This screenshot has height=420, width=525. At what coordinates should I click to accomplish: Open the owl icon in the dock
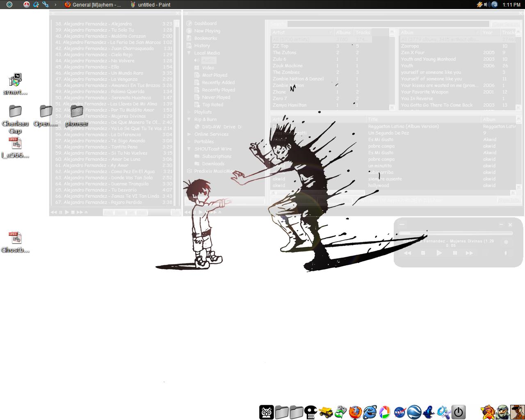266,412
